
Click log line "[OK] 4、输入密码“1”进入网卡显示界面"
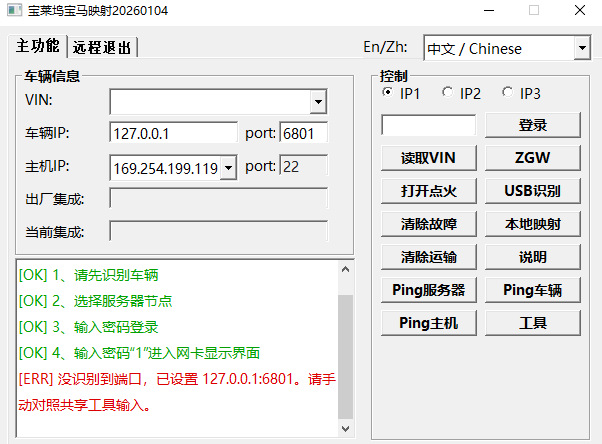[139, 353]
